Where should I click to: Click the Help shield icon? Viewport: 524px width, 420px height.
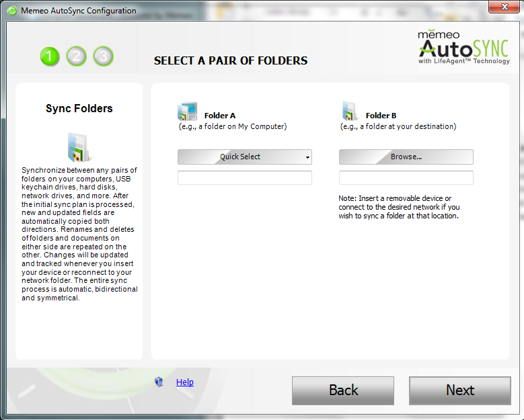159,382
